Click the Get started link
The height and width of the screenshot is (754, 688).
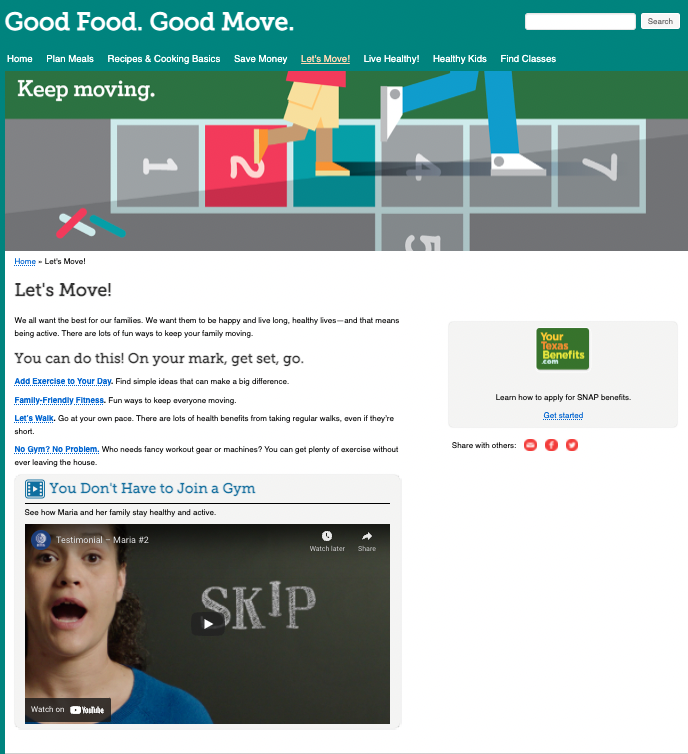click(x=563, y=415)
